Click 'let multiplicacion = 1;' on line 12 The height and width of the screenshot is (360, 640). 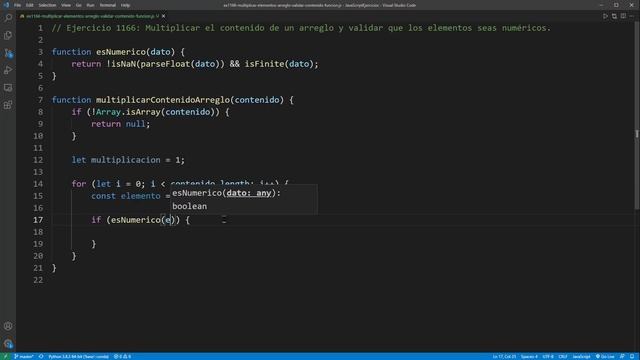pyautogui.click(x=128, y=160)
